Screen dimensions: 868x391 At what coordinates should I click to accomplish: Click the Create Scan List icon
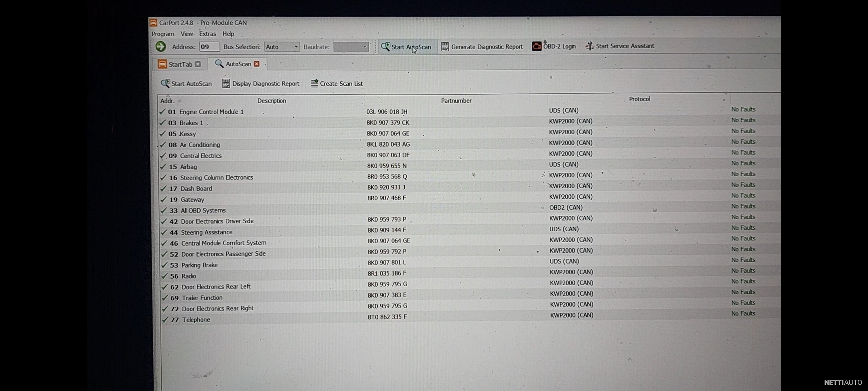coord(315,83)
